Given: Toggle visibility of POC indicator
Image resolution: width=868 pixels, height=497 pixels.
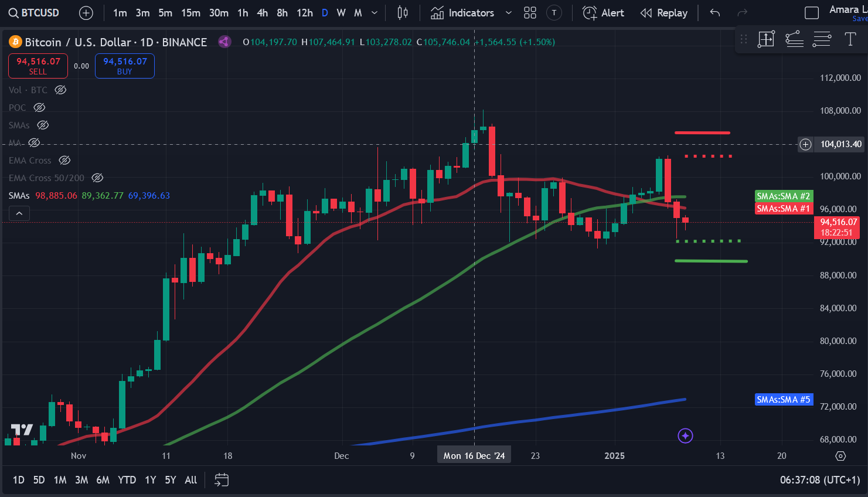Looking at the screenshot, I should pyautogui.click(x=39, y=107).
